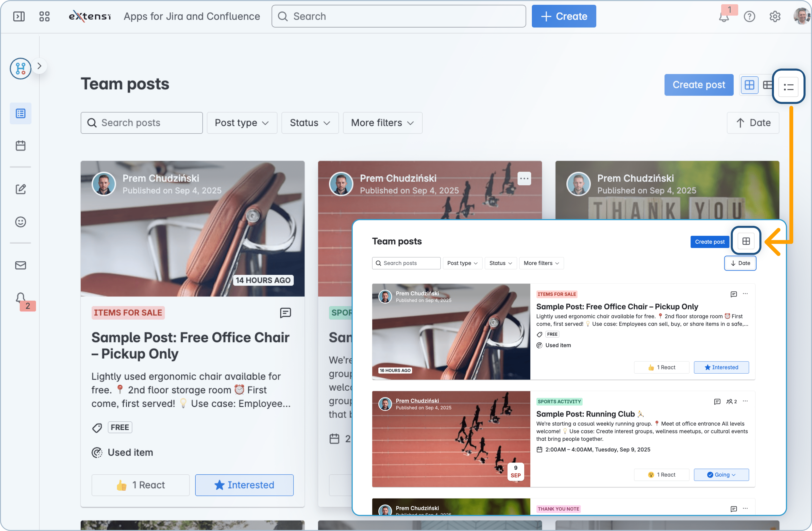Open comments on Free Office Chair card
Screen dimensions: 812x531
coord(285,313)
